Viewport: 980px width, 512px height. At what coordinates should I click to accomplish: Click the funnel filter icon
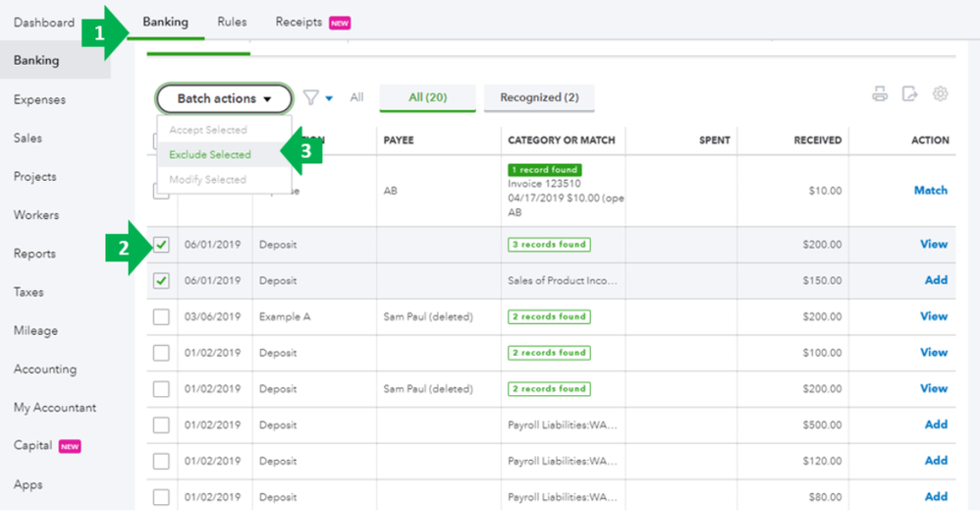[310, 98]
